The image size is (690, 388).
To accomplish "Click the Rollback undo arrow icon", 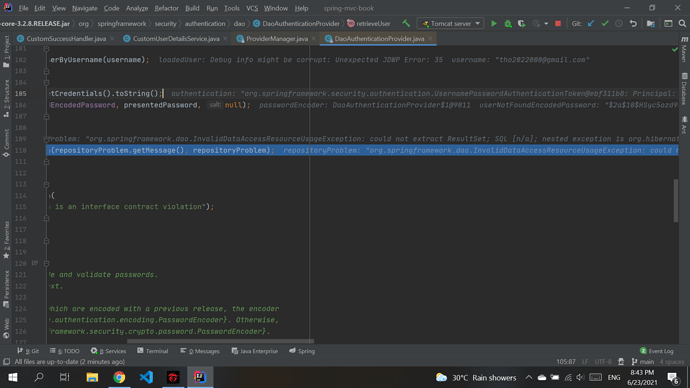I will pyautogui.click(x=633, y=24).
